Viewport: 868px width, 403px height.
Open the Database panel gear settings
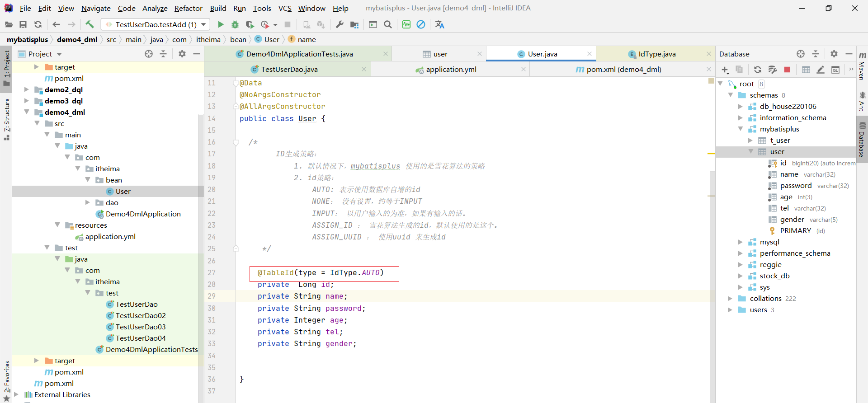pos(834,54)
